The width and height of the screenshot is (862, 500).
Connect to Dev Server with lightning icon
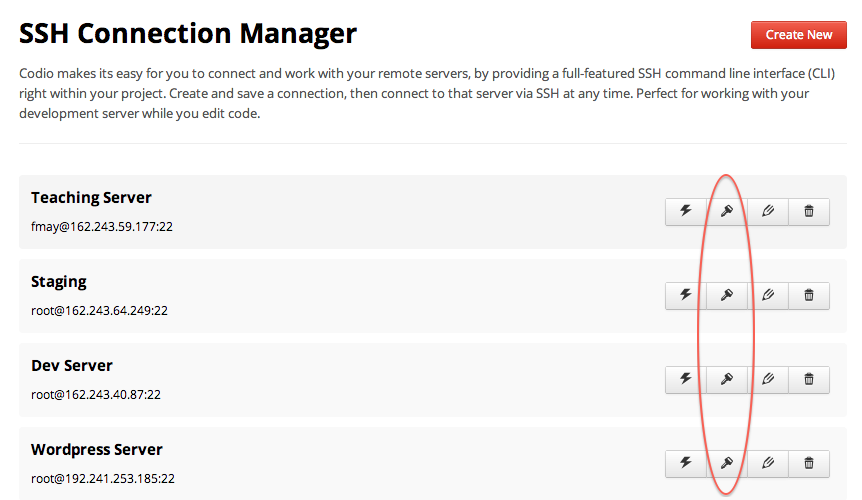coord(686,380)
